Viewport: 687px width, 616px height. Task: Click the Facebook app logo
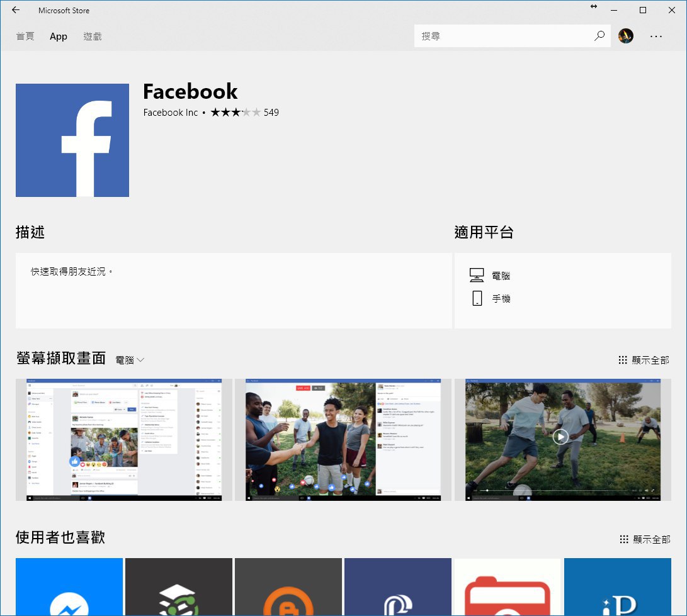click(x=72, y=140)
